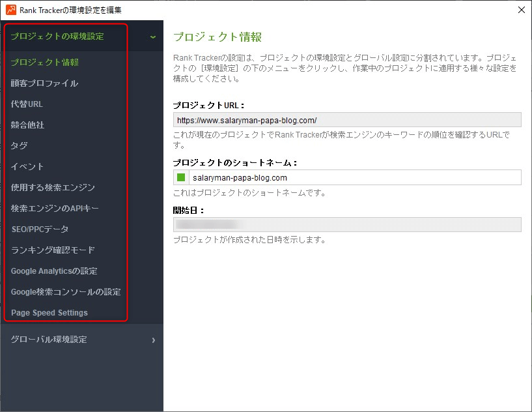The height and width of the screenshot is (412, 532).
Task: Open Google検索コンソールの設定 page
Action: (66, 292)
